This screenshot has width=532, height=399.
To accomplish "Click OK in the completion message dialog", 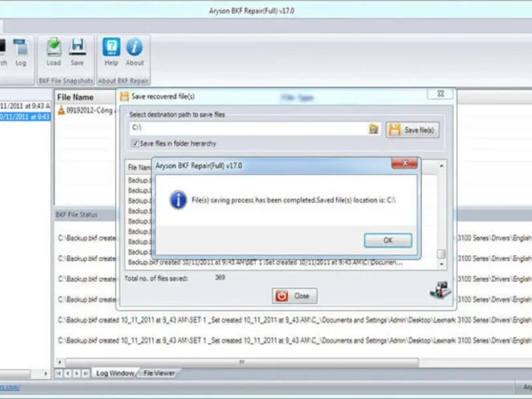I will 388,240.
